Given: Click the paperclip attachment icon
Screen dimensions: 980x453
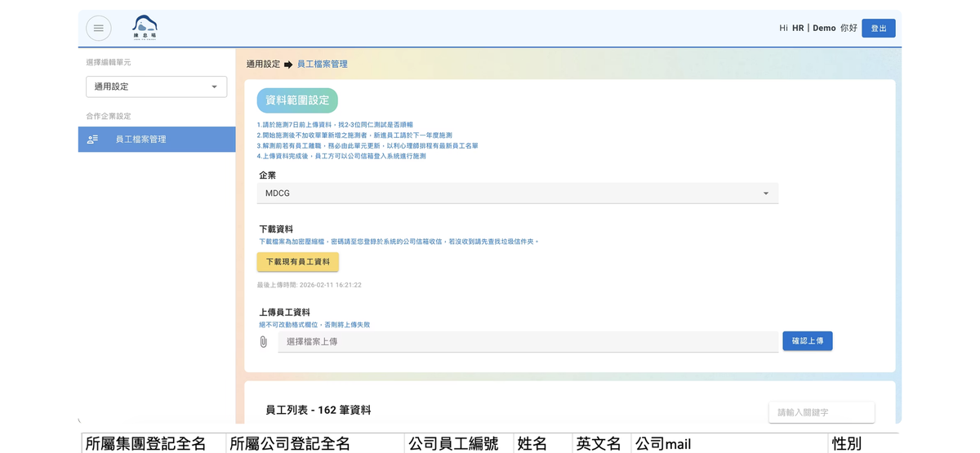Looking at the screenshot, I should [263, 342].
